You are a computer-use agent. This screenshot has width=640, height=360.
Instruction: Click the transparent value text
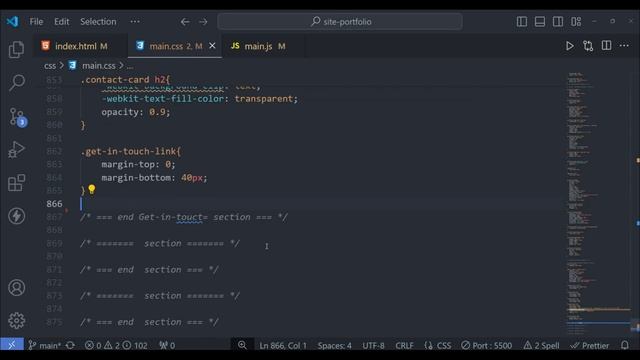click(264, 99)
